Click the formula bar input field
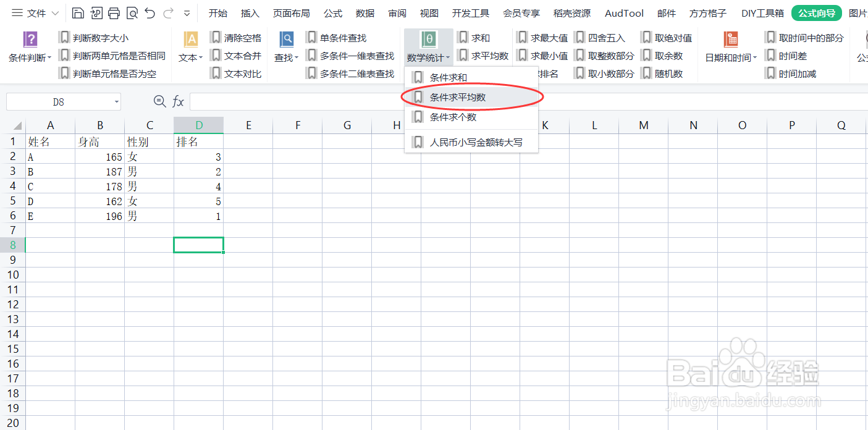Screen dimensions: 868x430 371,101
